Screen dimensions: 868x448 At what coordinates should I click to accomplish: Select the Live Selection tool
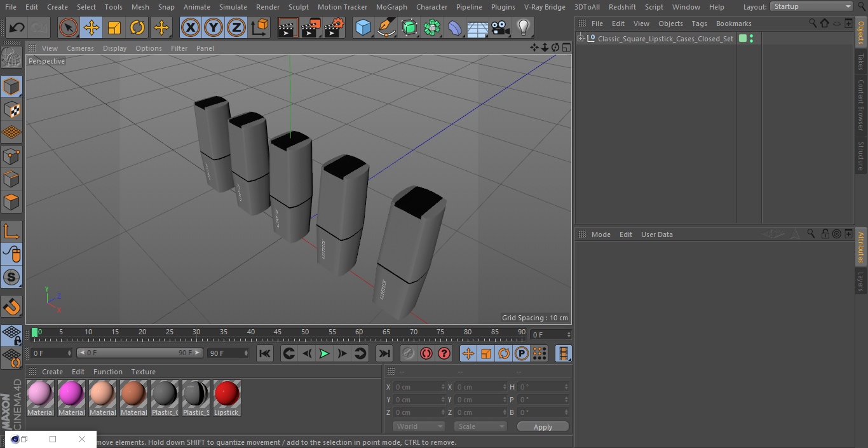[x=69, y=27]
